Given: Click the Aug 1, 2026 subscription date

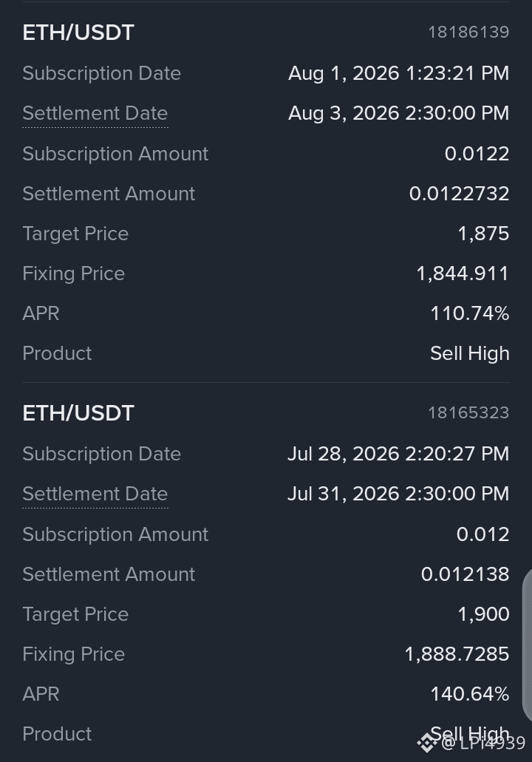Looking at the screenshot, I should coord(398,73).
